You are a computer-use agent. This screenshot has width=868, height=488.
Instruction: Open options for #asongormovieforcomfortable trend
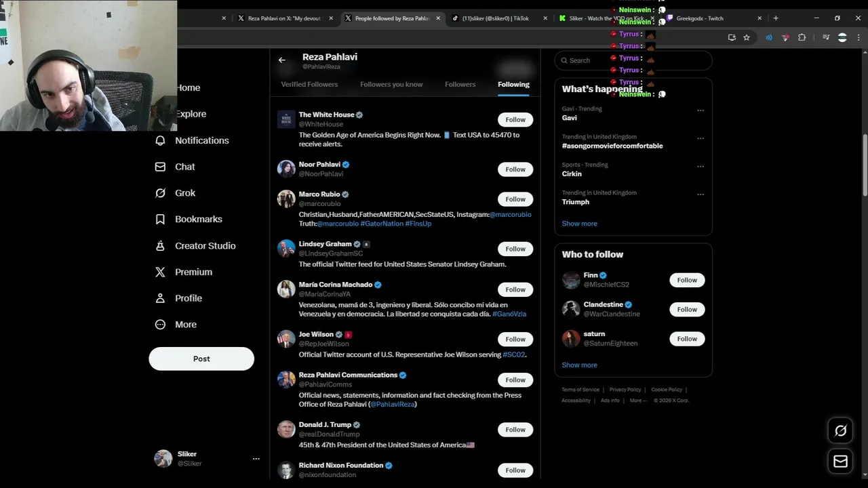pyautogui.click(x=701, y=138)
